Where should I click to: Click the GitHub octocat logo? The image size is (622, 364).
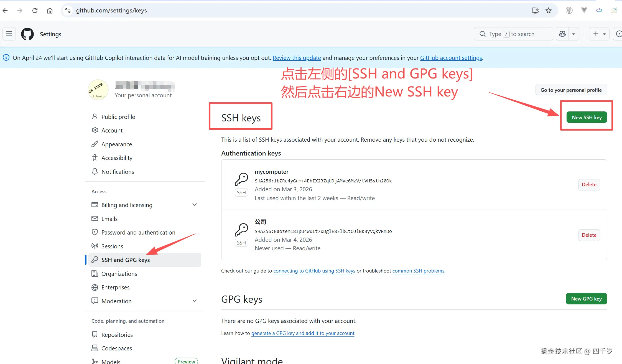pyautogui.click(x=27, y=34)
